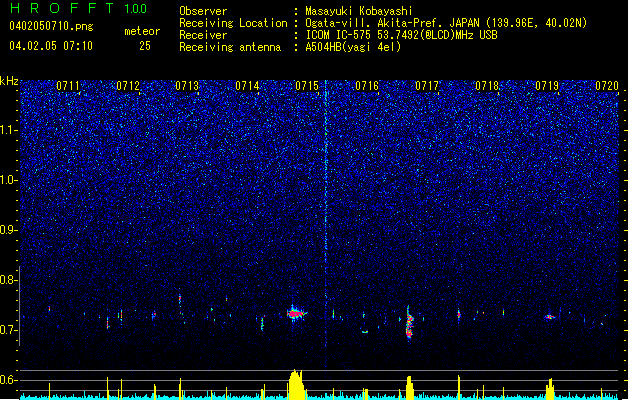Click the 0717 time marker
Image resolution: width=629 pixels, height=400 pixels.
[x=427, y=86]
